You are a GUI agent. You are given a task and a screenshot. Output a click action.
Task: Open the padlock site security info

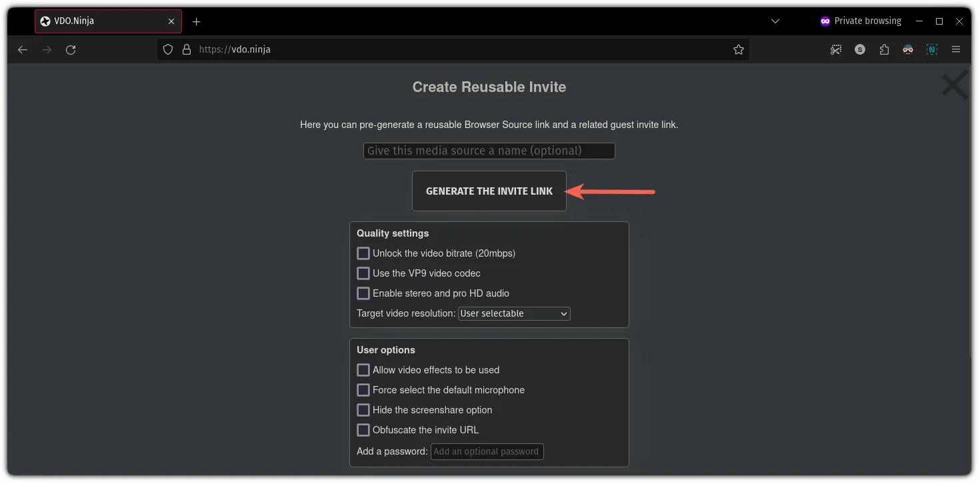pos(187,49)
